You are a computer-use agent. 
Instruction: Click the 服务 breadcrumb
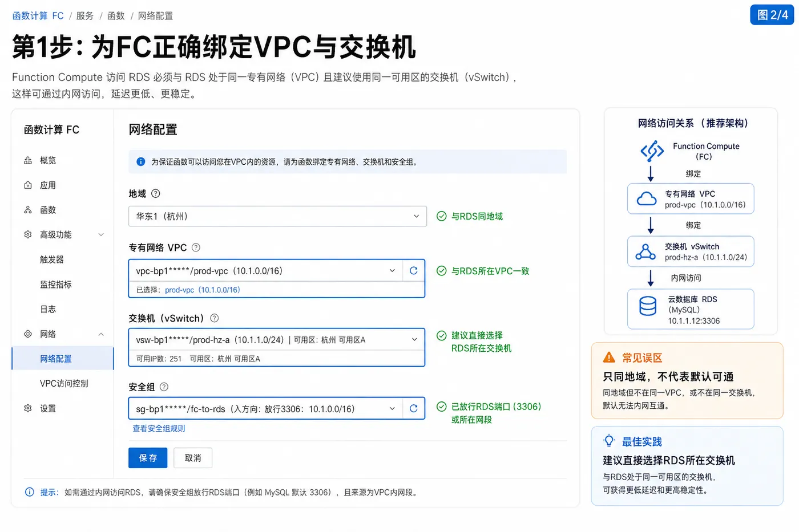click(85, 16)
